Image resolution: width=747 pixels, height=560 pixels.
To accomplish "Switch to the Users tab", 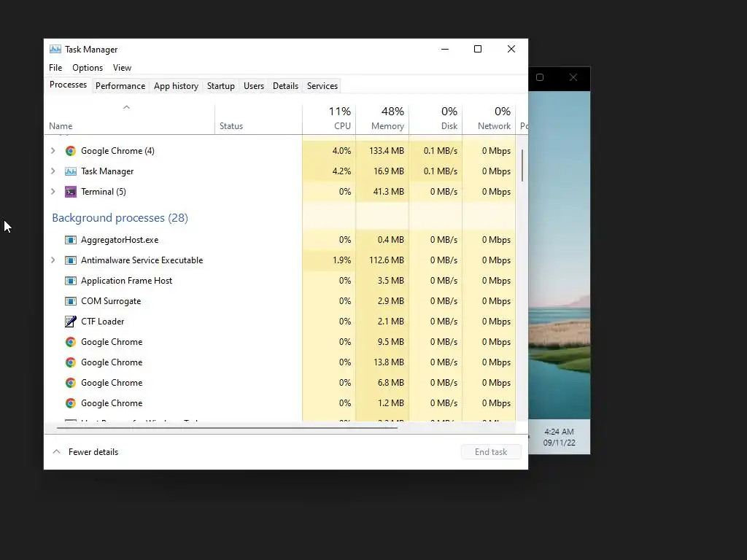I will tap(254, 86).
